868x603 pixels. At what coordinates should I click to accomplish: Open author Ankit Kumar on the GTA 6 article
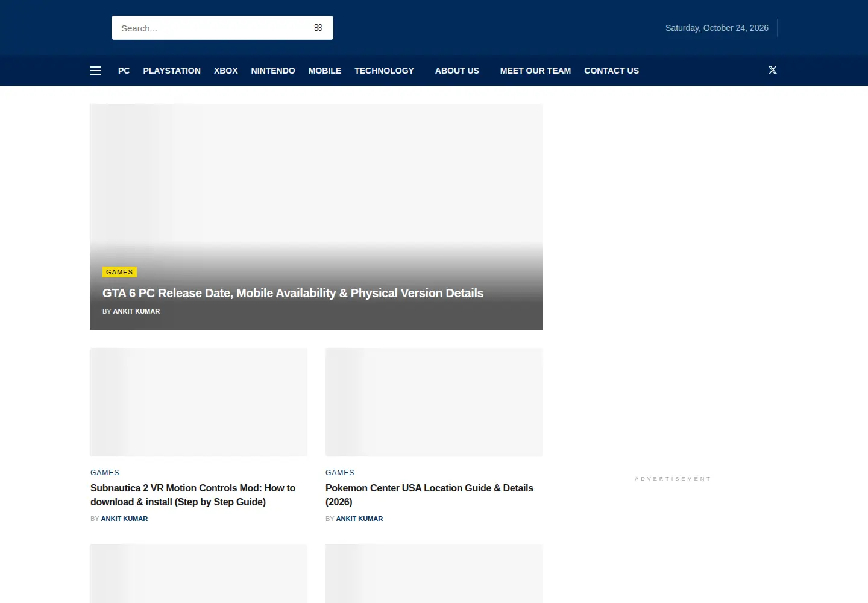136,311
